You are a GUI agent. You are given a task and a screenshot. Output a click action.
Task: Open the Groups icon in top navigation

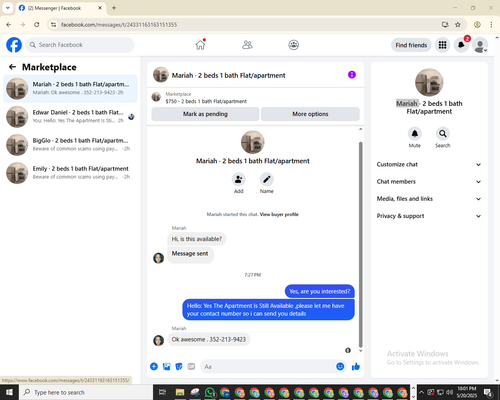point(293,45)
